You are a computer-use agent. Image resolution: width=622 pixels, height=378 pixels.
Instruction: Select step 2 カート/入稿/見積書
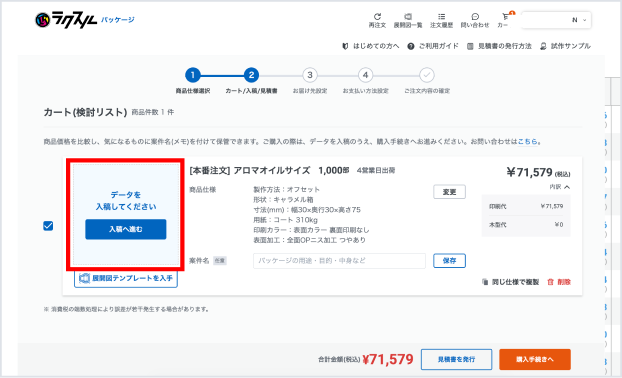click(x=251, y=75)
